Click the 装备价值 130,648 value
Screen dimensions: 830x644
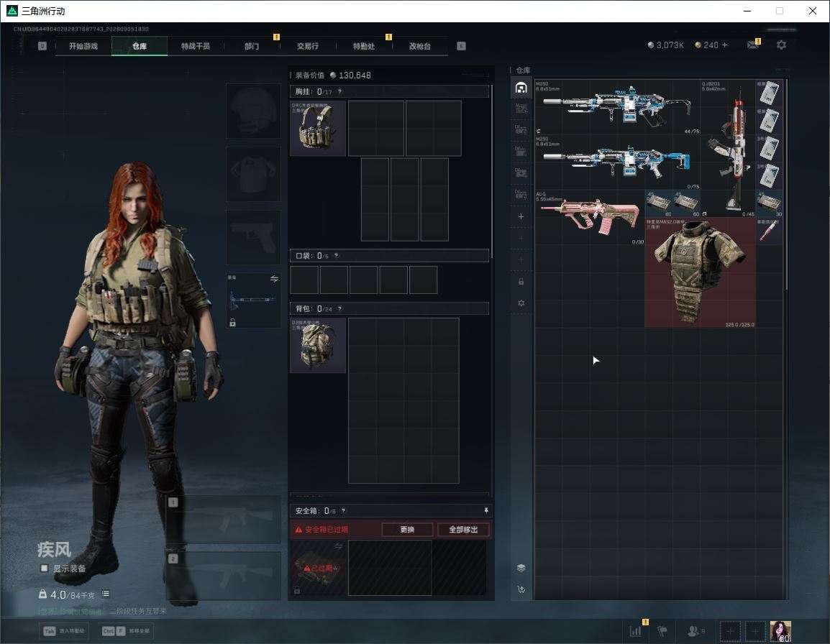(x=333, y=75)
